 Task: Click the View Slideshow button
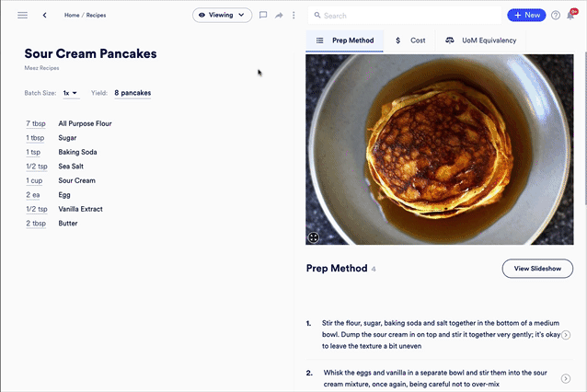(x=536, y=268)
